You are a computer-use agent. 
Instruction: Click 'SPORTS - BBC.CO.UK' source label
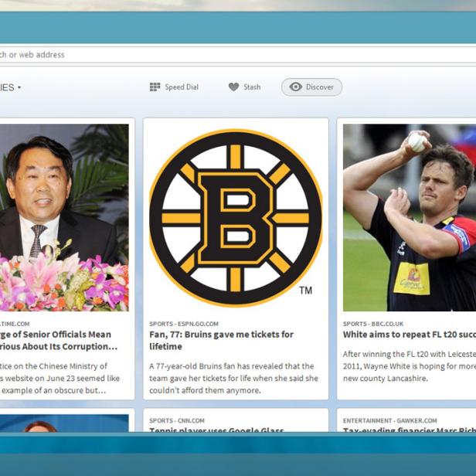coord(373,324)
